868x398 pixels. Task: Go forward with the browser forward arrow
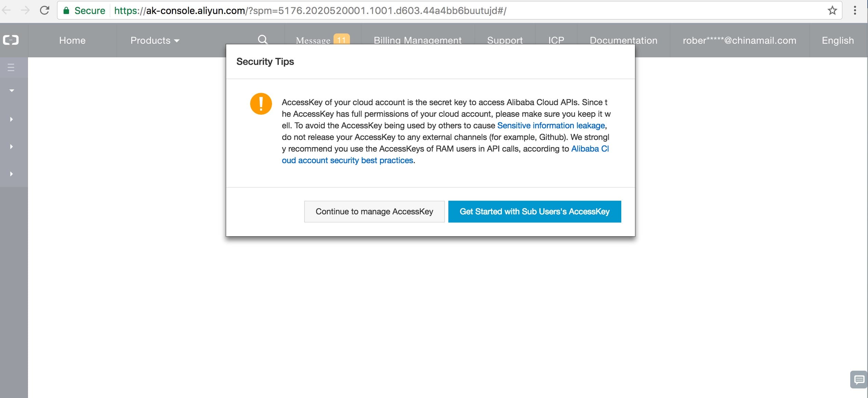pos(25,10)
